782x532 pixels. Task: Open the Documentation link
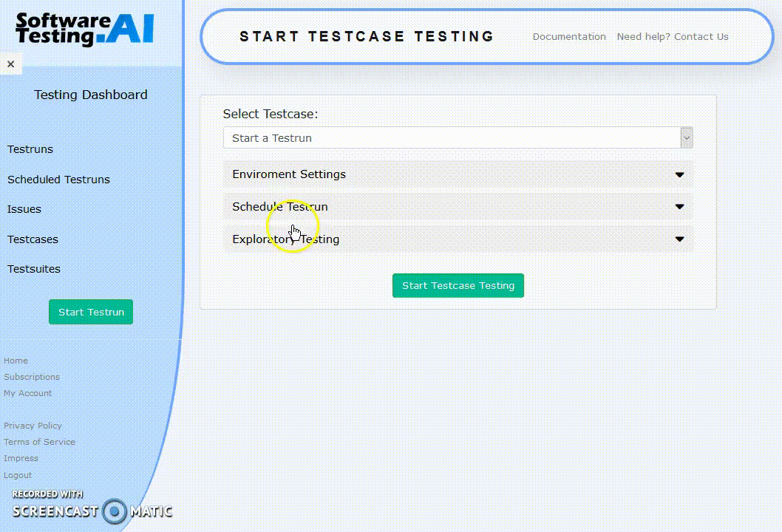click(x=569, y=36)
